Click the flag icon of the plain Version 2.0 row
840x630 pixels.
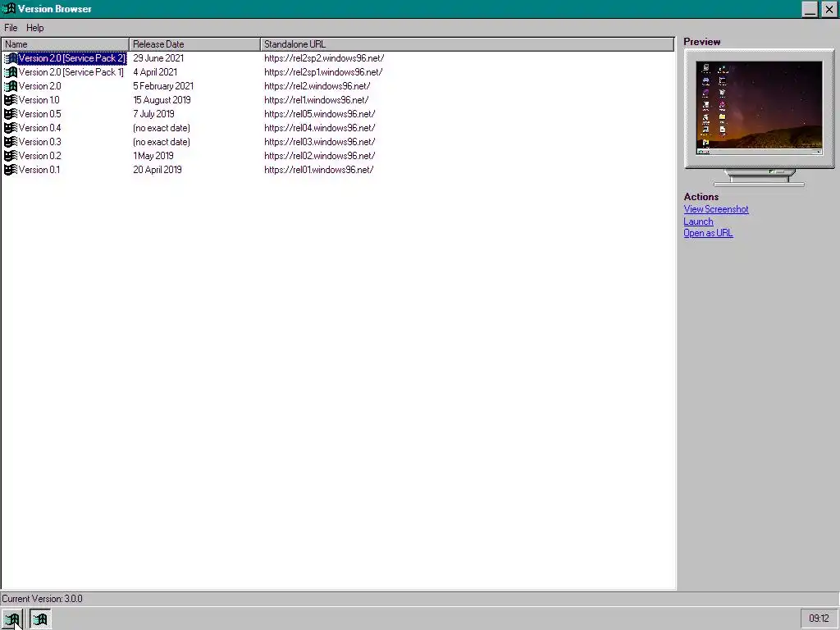tap(11, 86)
